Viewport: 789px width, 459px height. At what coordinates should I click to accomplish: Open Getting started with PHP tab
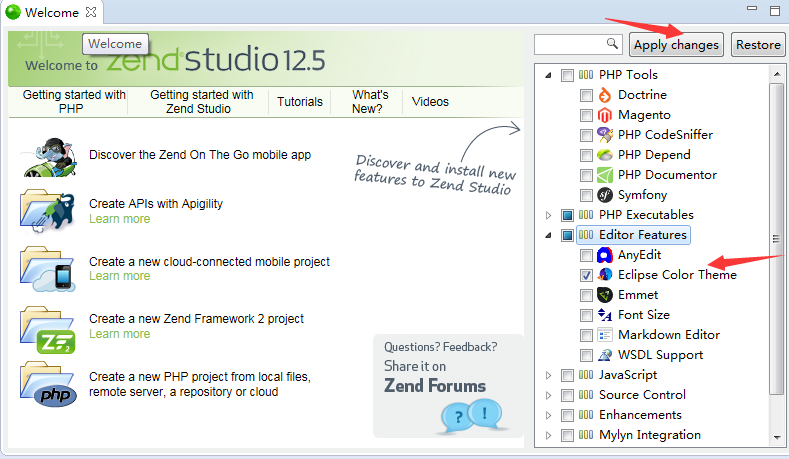coord(73,102)
